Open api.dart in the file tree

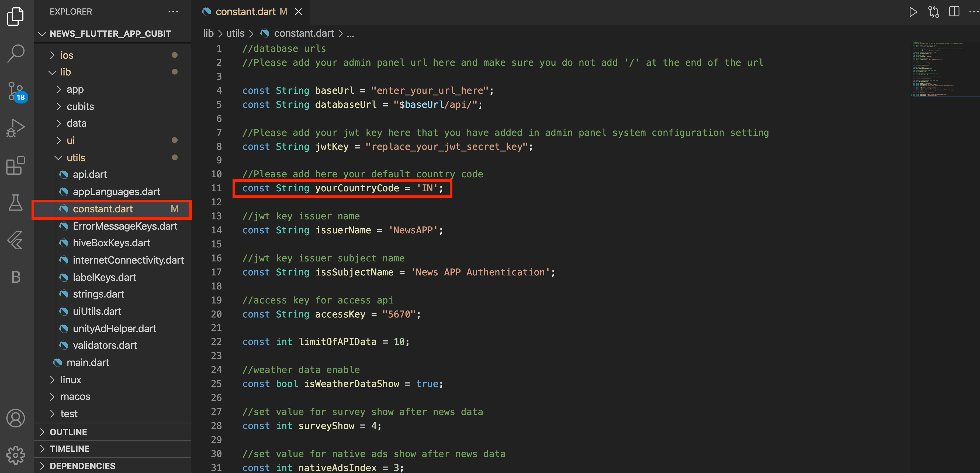point(90,174)
